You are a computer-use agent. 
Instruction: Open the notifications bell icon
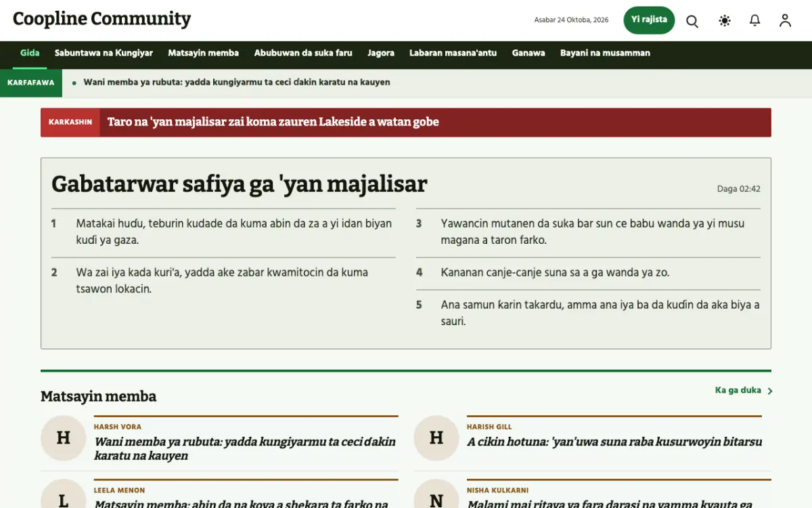coord(755,21)
